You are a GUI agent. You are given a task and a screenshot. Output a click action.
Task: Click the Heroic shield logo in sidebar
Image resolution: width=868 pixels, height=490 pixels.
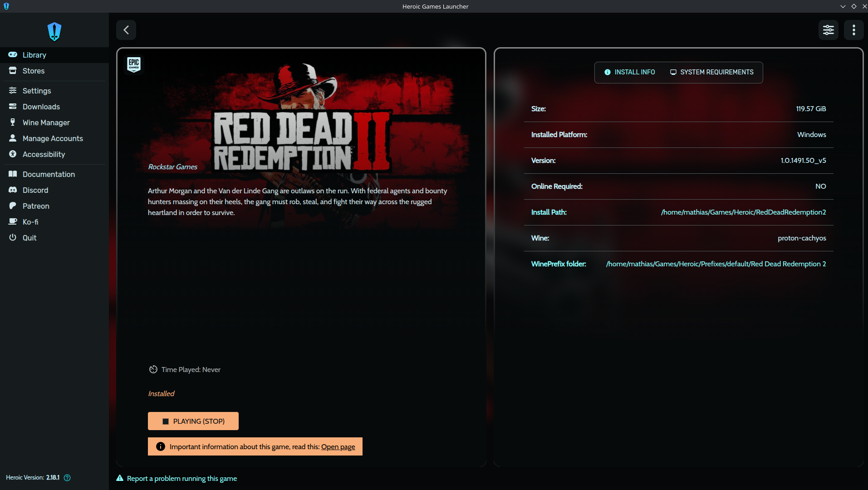54,32
